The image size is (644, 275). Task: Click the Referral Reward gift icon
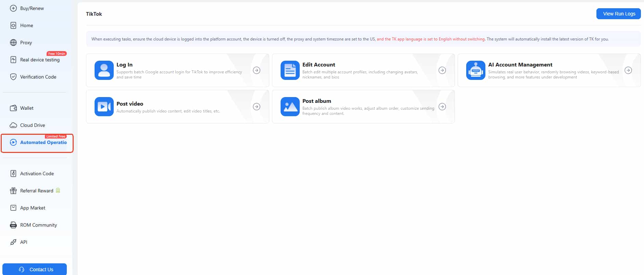click(13, 191)
